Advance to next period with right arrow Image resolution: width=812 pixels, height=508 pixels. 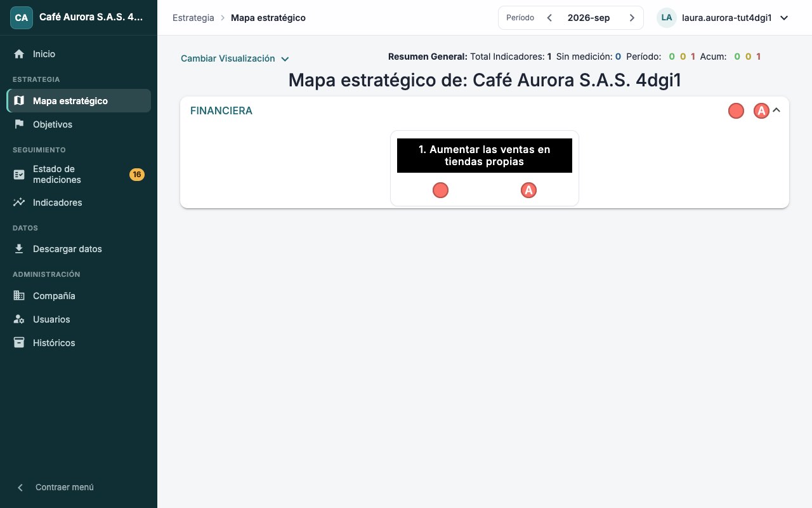632,18
